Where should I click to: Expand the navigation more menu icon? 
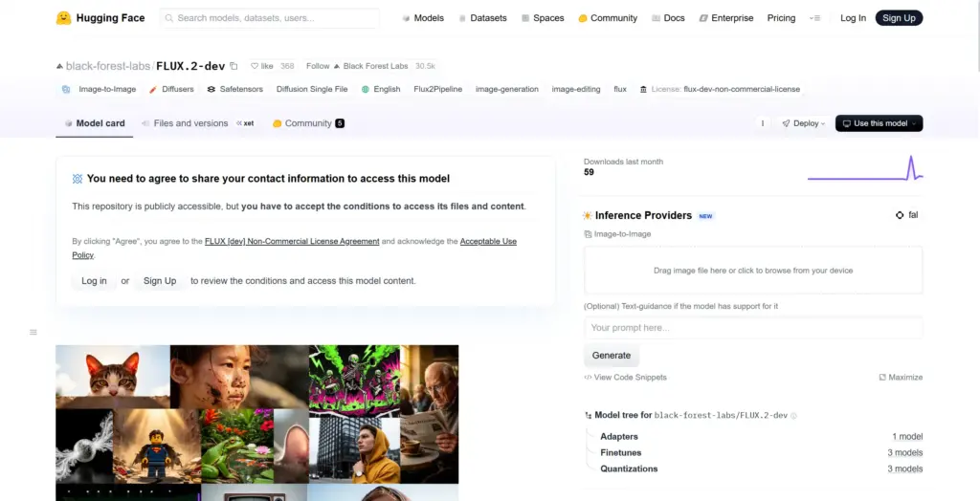click(x=815, y=18)
